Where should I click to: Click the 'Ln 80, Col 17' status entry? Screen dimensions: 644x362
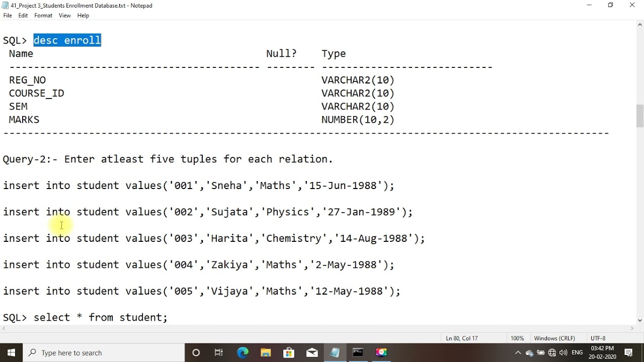(x=462, y=338)
